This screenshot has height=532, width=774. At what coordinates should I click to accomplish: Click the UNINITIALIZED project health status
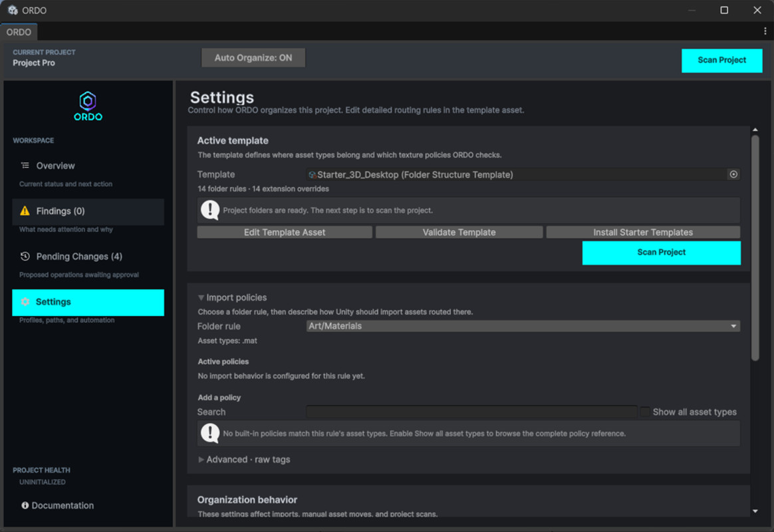[43, 482]
